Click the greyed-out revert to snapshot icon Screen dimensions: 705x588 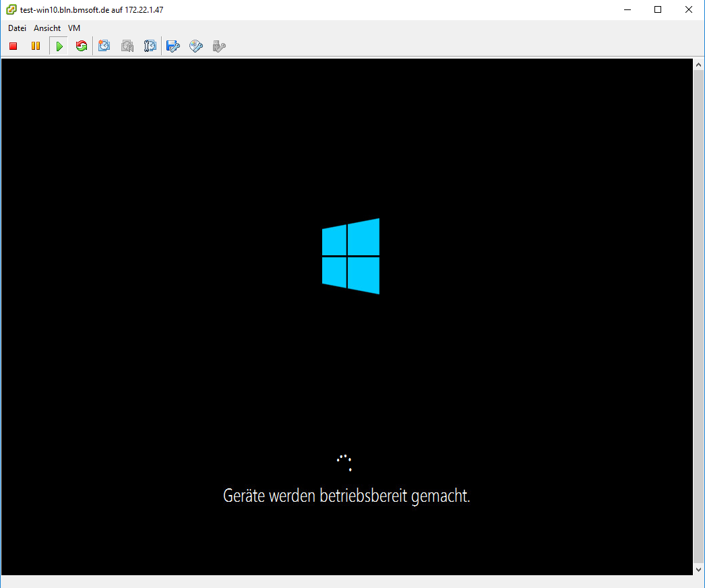coord(127,46)
